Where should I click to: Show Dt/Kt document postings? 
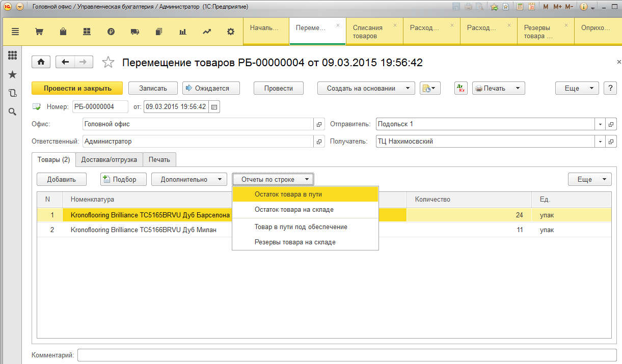pyautogui.click(x=461, y=88)
